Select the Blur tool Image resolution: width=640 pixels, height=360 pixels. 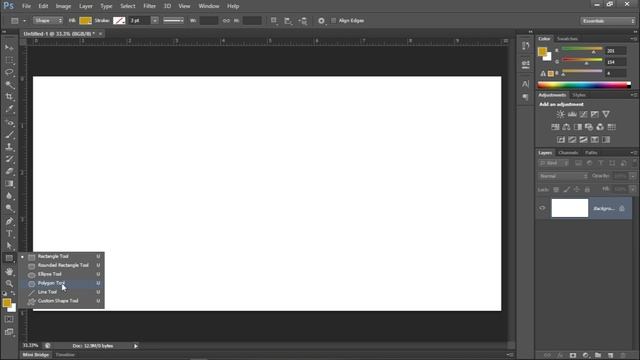pos(9,196)
